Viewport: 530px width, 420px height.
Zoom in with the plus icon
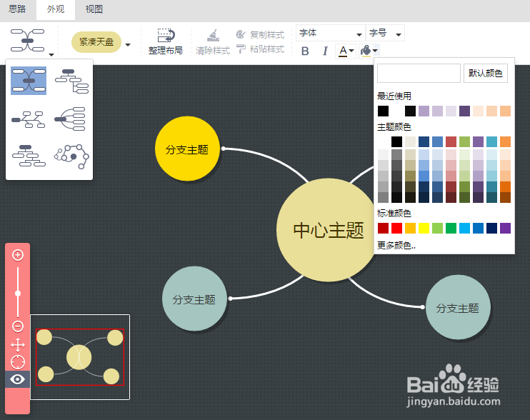pos(18,255)
